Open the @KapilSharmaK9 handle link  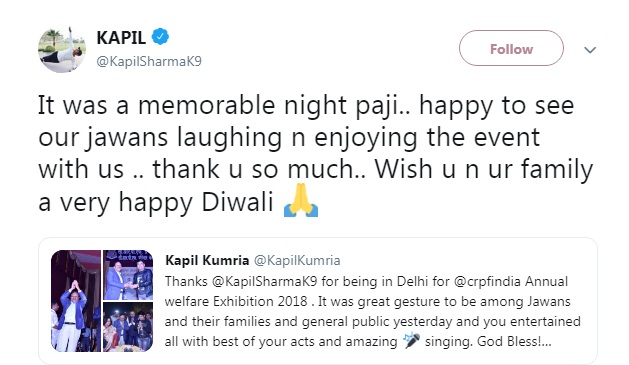[149, 61]
